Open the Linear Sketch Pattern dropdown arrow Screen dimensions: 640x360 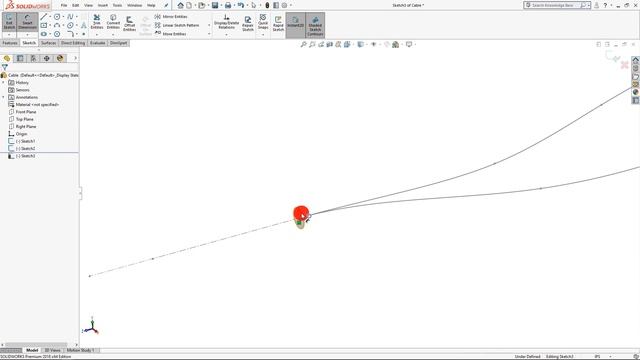pos(209,25)
